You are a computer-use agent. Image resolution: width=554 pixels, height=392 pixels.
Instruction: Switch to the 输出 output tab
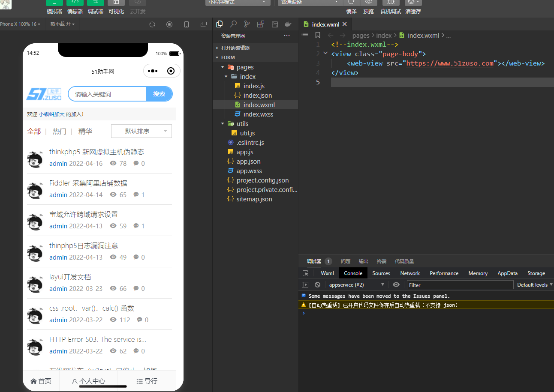[363, 261]
